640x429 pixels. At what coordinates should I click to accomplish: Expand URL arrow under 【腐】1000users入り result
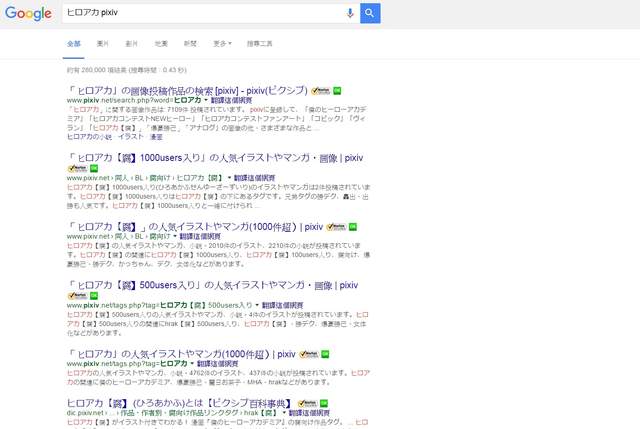pyautogui.click(x=229, y=178)
